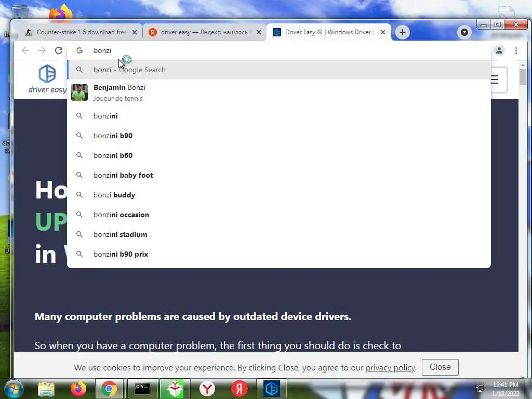Open the privacy policy link
The image size is (532, 399).
pyautogui.click(x=390, y=367)
